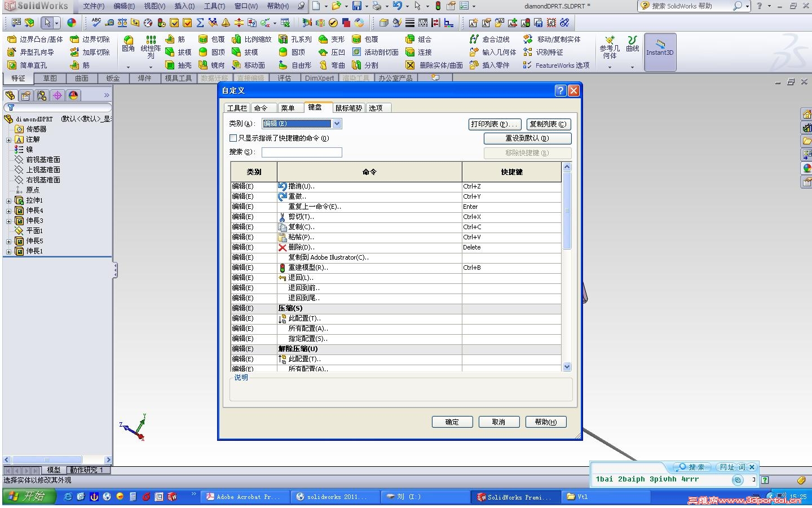Click the 圆角 fillet tool icon
The image size is (812, 508).
(129, 44)
